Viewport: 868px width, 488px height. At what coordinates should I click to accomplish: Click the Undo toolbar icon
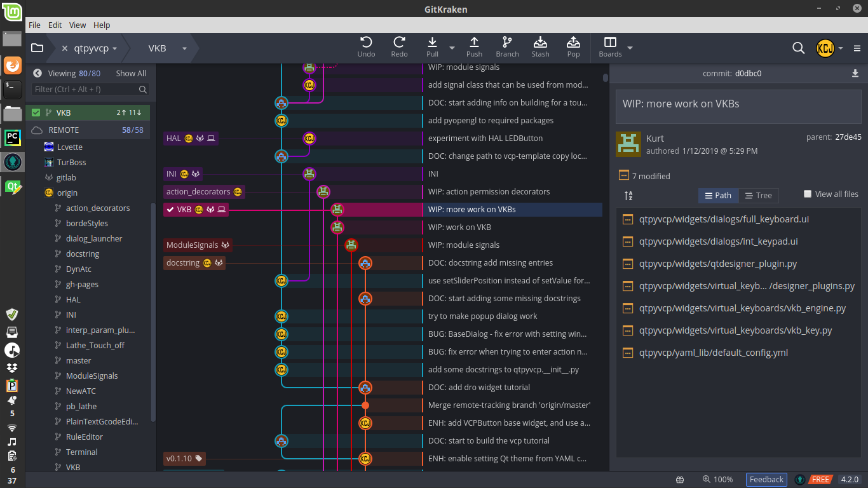366,43
